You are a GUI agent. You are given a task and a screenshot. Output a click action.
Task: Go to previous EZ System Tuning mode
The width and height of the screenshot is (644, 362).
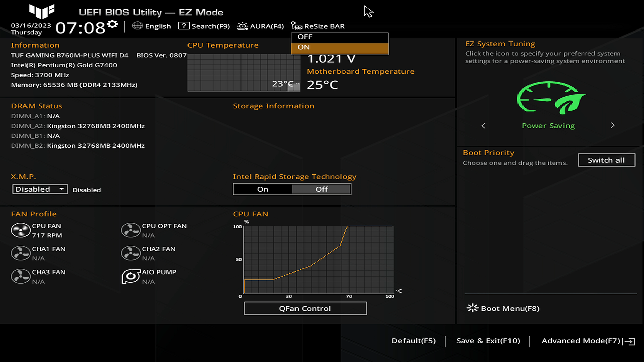click(483, 126)
